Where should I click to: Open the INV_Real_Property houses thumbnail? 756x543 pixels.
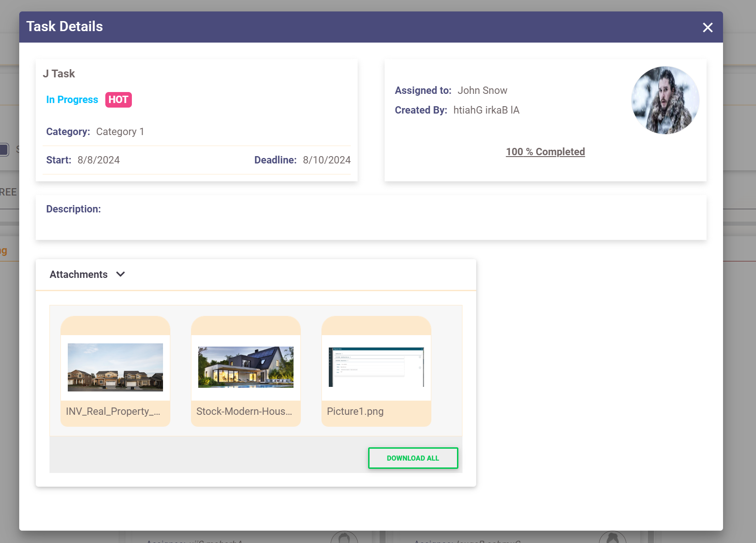tap(115, 367)
